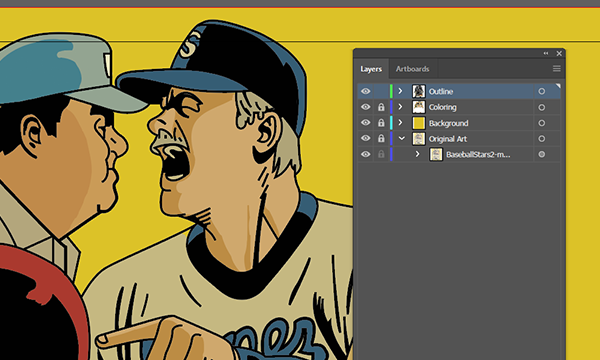The height and width of the screenshot is (360, 600).
Task: Click the BaseballStars2 sublayer target circle
Action: point(541,155)
